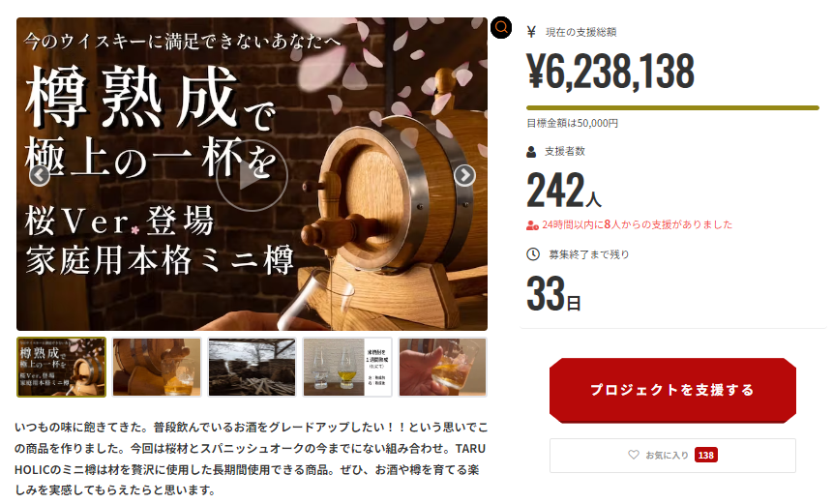
Task: Click the 24時間以内に8人 support notice
Action: 637,224
